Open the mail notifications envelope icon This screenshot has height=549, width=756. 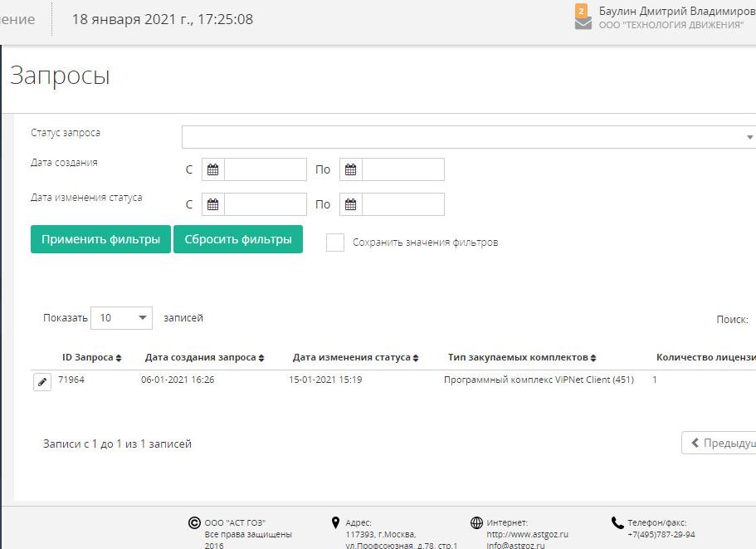[x=583, y=24]
